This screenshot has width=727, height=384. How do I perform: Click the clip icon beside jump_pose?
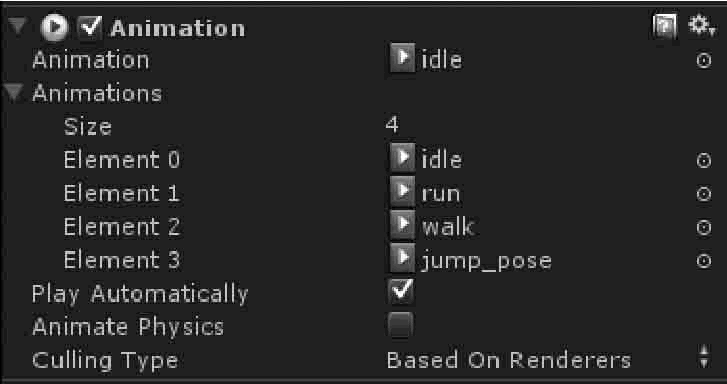[x=402, y=259]
